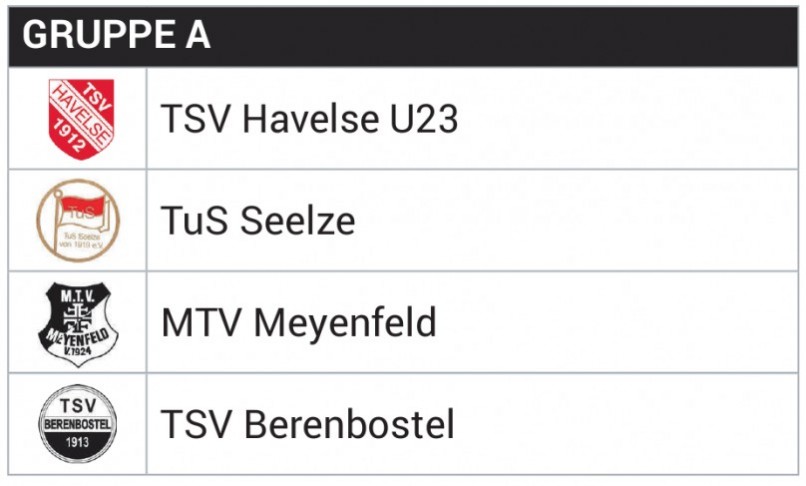Click the word Seelze in the second row
The height and width of the screenshot is (486, 806).
(x=298, y=220)
